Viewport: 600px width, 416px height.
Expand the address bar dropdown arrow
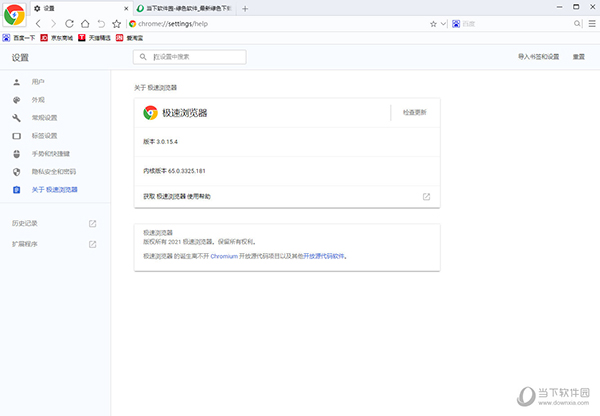(x=443, y=24)
